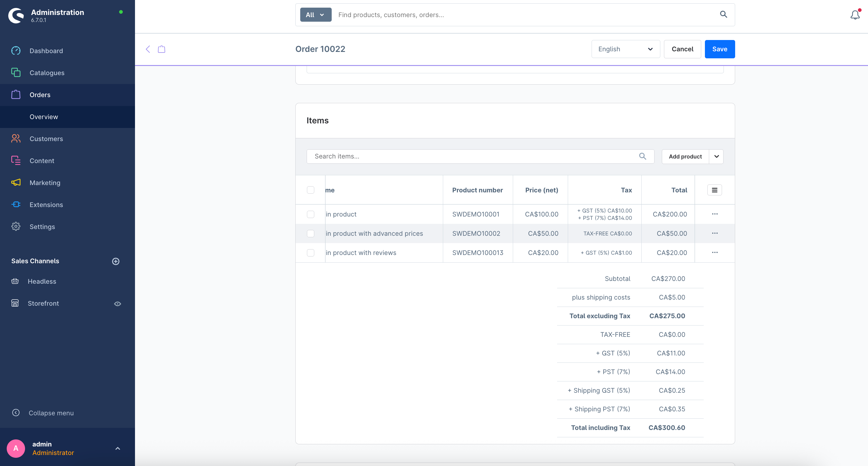This screenshot has height=466, width=868.
Task: Add a new sales channel plus icon
Action: tap(115, 261)
